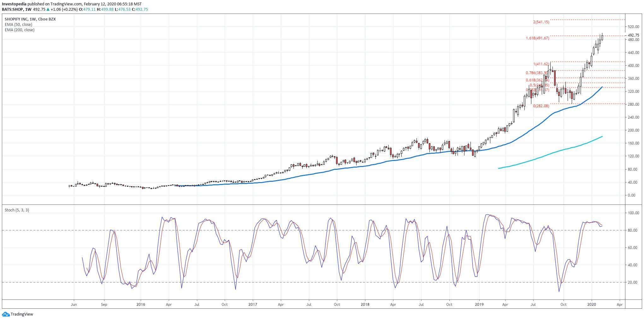Click the 120.00 price axis label

tap(634, 156)
